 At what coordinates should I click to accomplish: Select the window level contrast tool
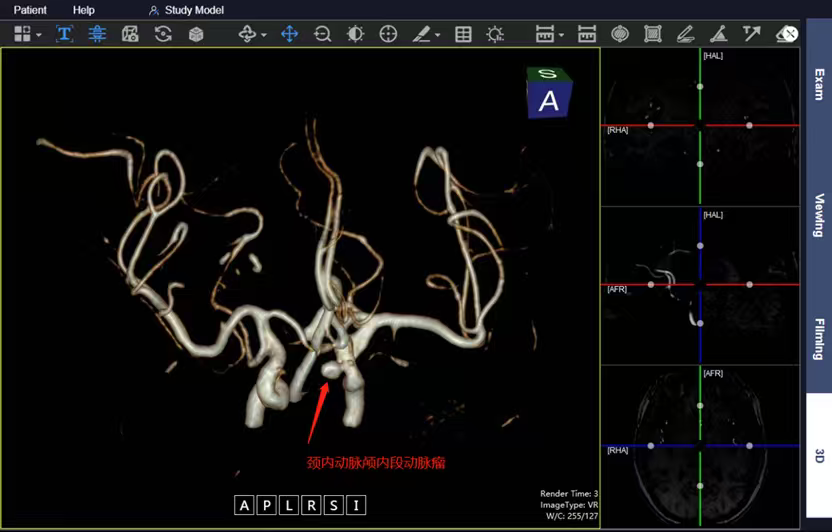tap(355, 34)
